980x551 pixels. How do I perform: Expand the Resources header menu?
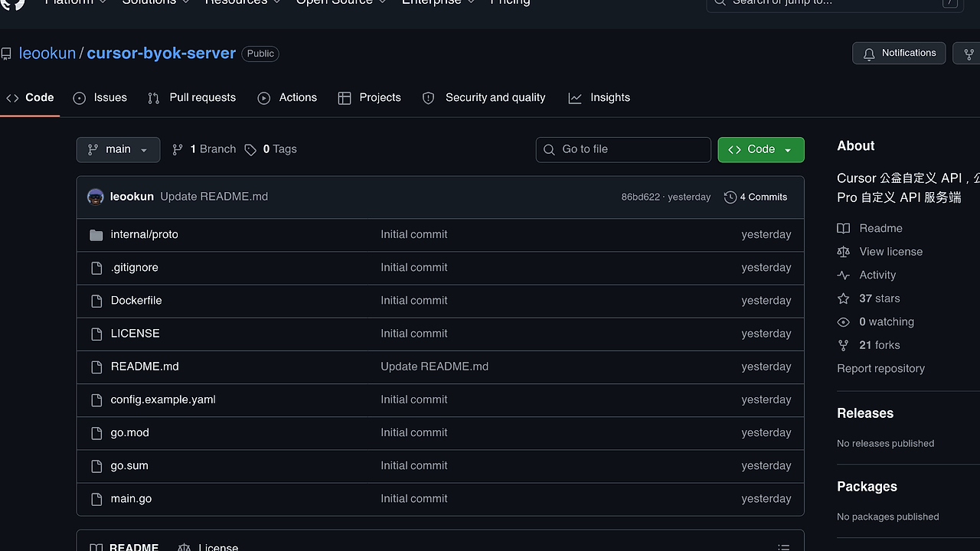pos(243,2)
